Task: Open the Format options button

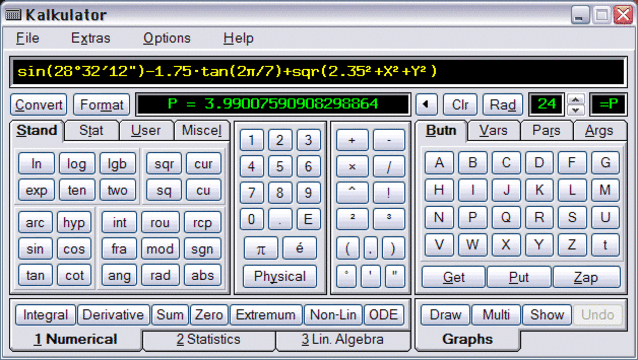Action: pos(102,105)
